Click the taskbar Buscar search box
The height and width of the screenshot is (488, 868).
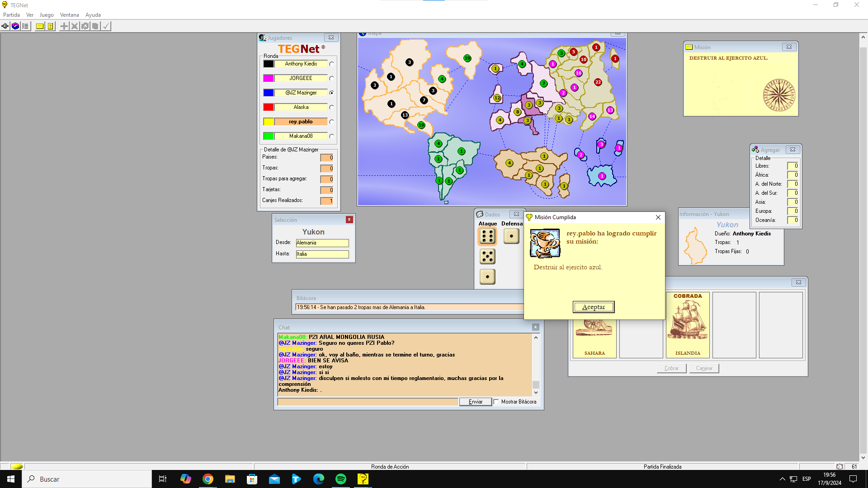(87, 479)
